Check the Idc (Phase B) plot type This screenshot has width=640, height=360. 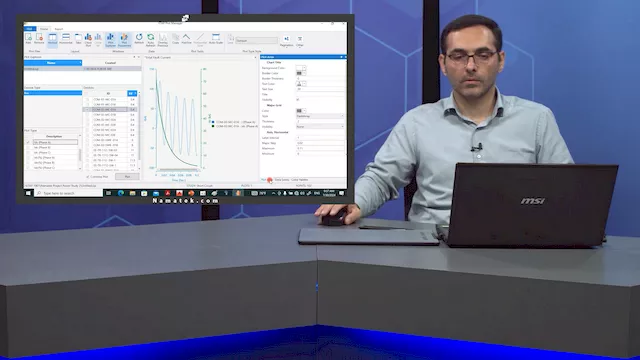coord(28,147)
